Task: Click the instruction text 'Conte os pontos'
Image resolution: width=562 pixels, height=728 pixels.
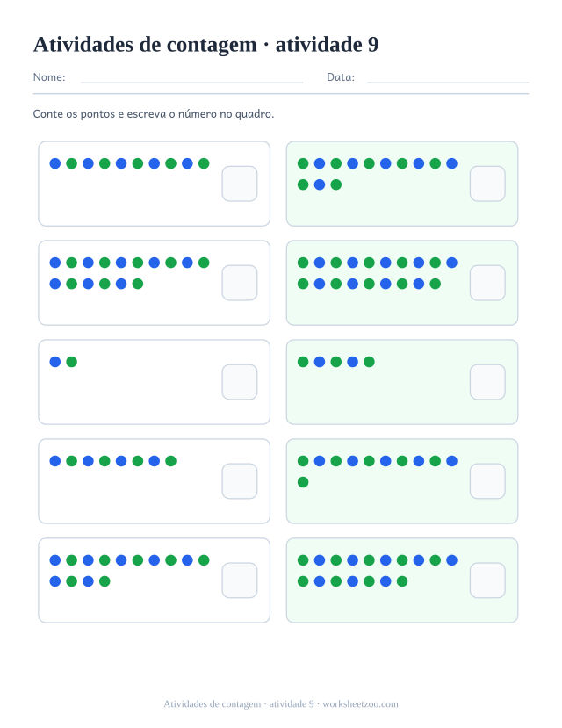Action: pos(74,114)
